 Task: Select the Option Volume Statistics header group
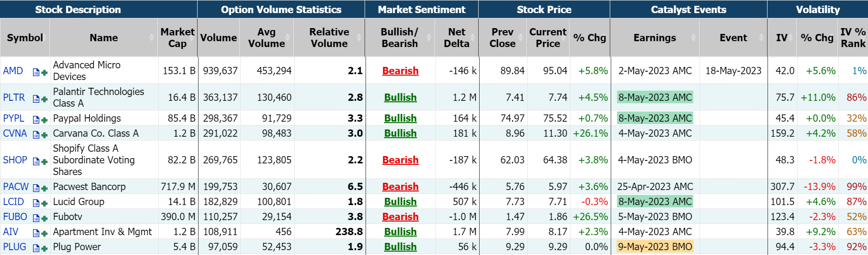281,9
